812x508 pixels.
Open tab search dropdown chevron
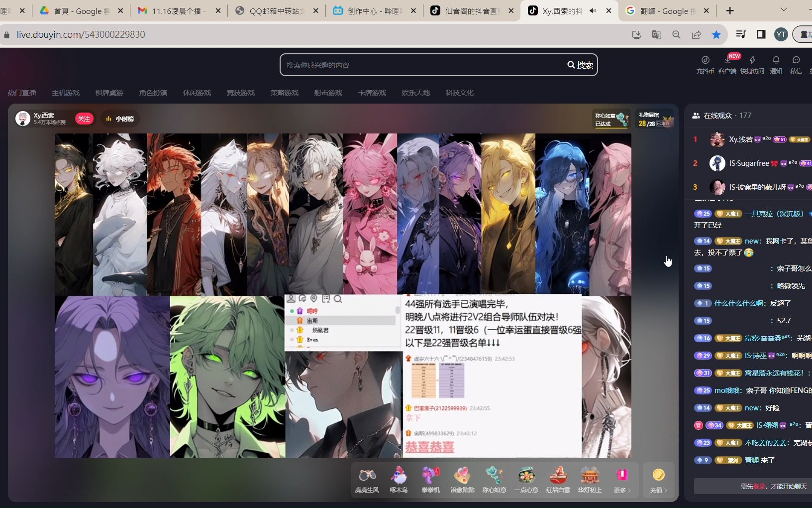(x=784, y=9)
